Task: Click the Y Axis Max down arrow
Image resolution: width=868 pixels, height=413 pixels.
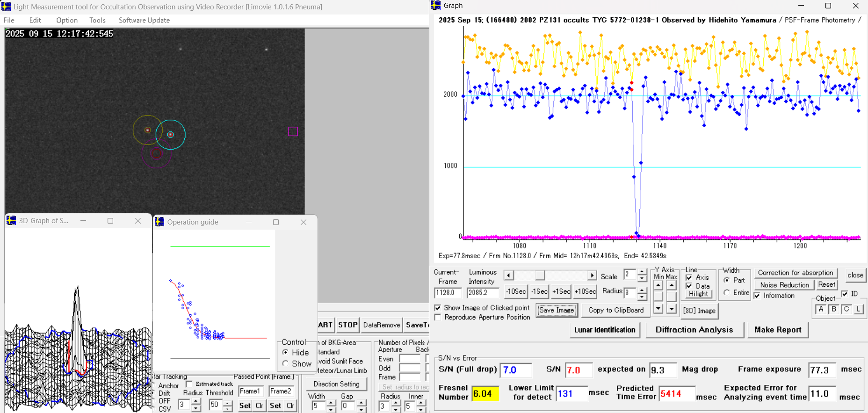Action: coord(672,309)
